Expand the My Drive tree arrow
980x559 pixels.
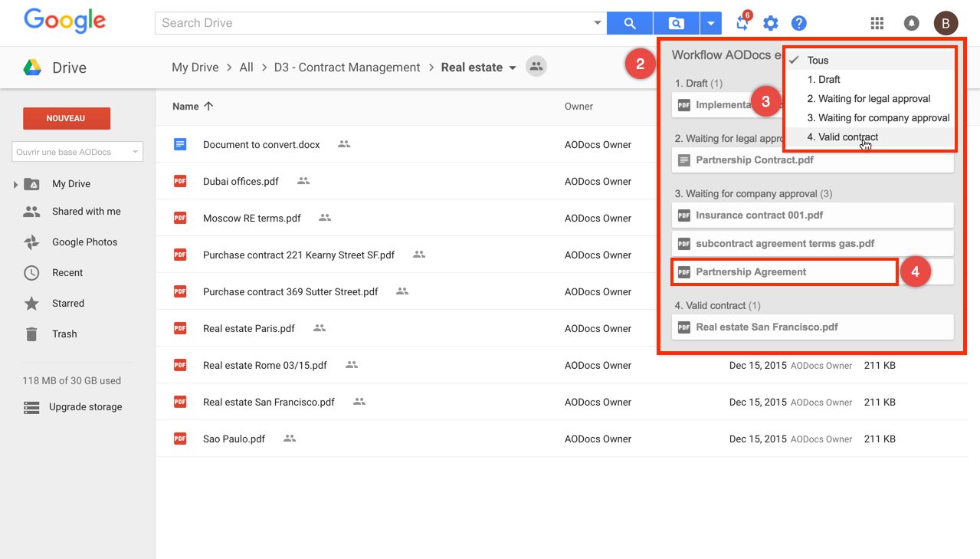[x=15, y=185]
